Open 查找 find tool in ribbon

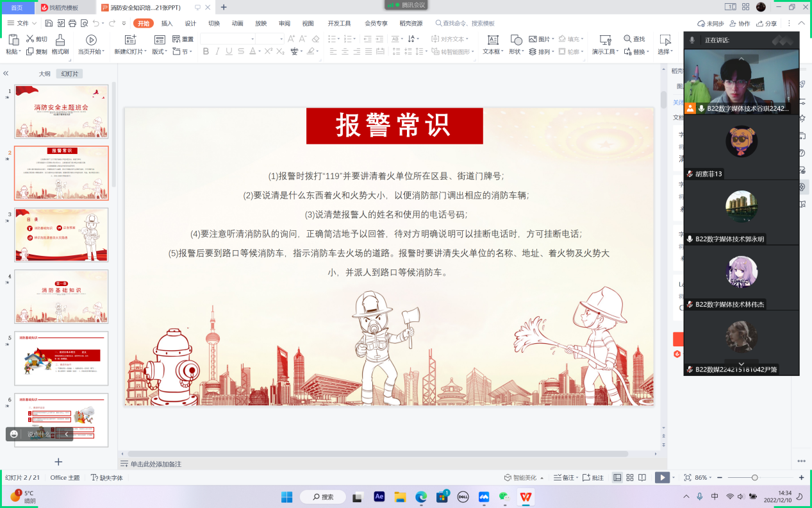634,39
